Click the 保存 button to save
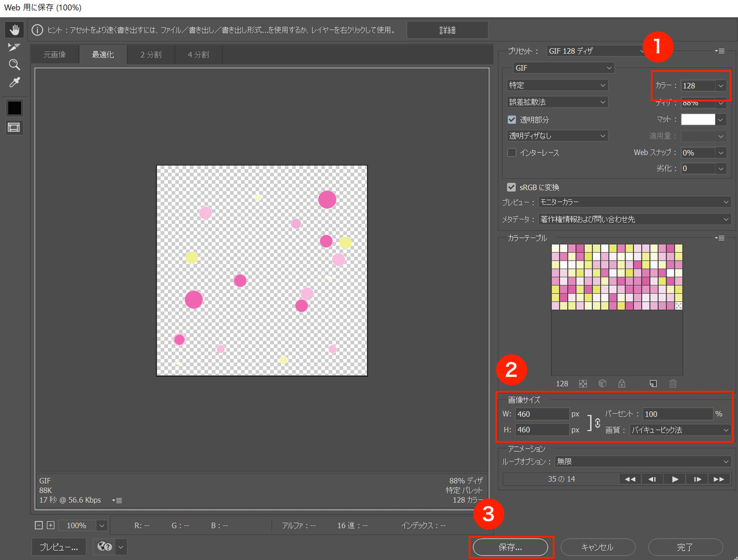 [x=511, y=546]
